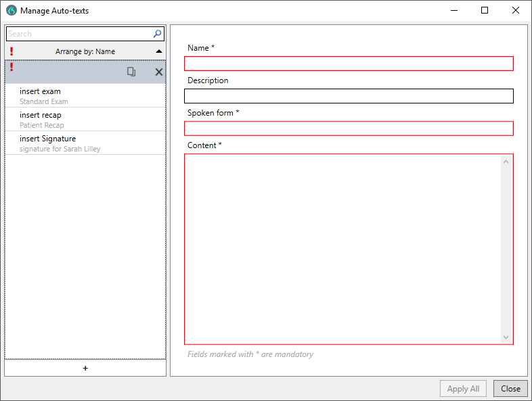
Task: Click in the Search auto-texts box
Action: 80,34
